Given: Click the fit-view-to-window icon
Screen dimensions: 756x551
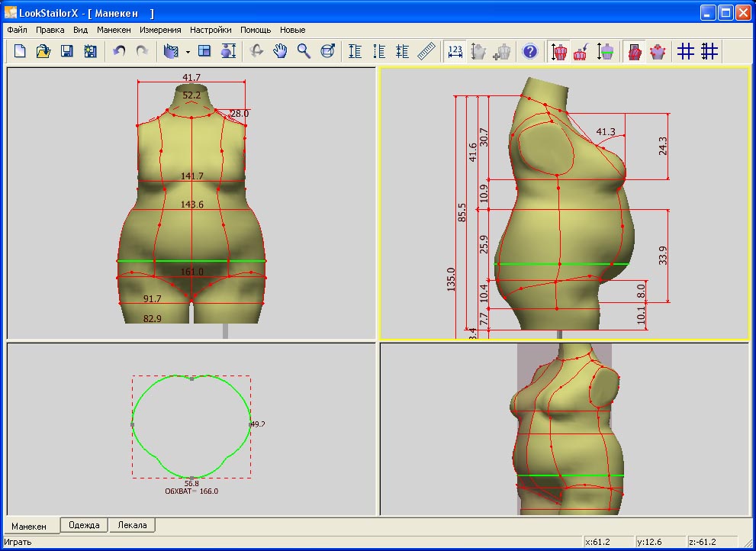Looking at the screenshot, I should pos(327,50).
